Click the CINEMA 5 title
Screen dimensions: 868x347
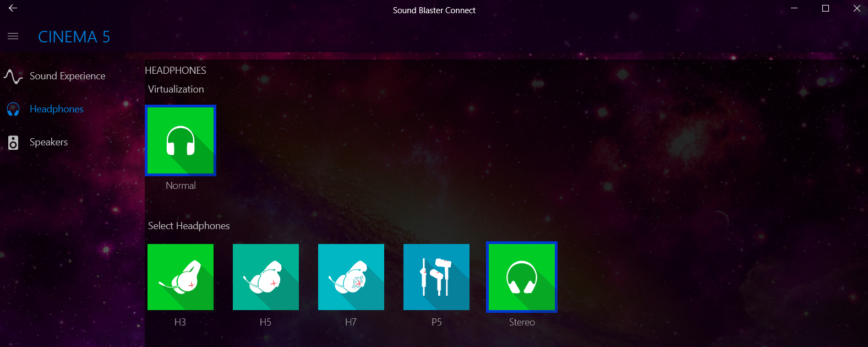(x=74, y=37)
